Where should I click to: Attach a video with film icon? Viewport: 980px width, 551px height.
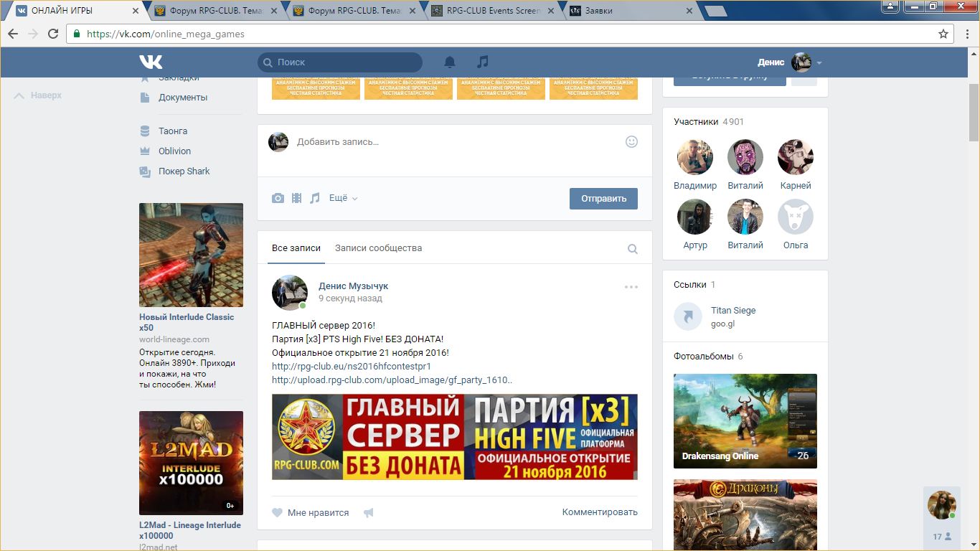coord(296,198)
